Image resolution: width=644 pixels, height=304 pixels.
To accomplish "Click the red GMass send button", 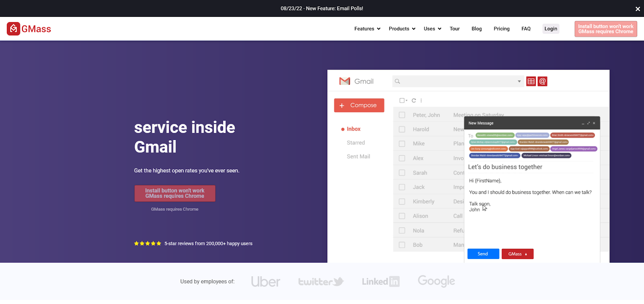I will point(518,254).
